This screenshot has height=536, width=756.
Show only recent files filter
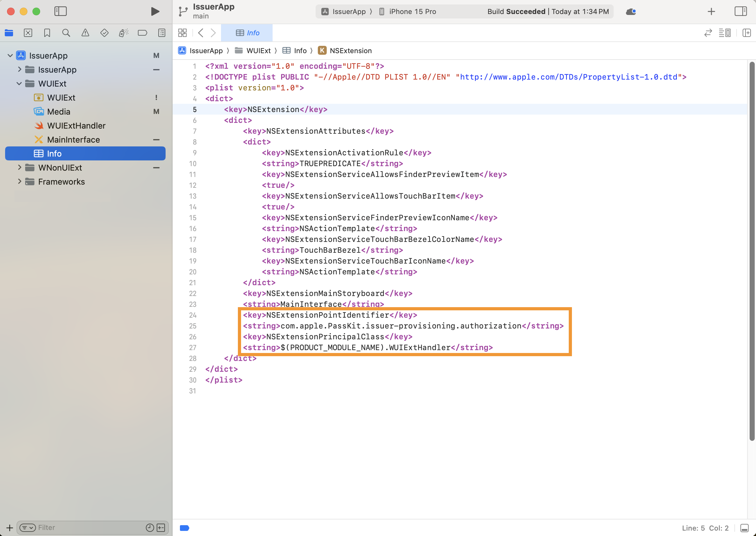pyautogui.click(x=150, y=527)
